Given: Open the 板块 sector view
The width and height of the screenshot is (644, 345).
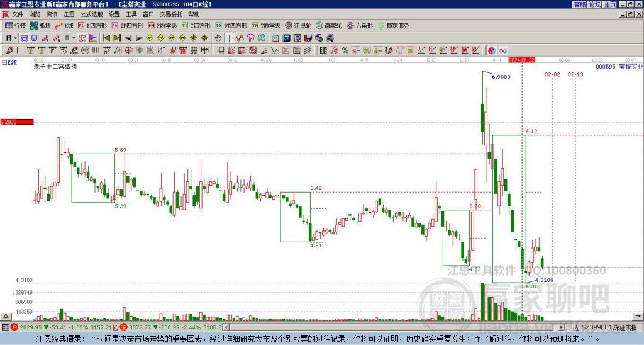Looking at the screenshot, I should pyautogui.click(x=41, y=26).
